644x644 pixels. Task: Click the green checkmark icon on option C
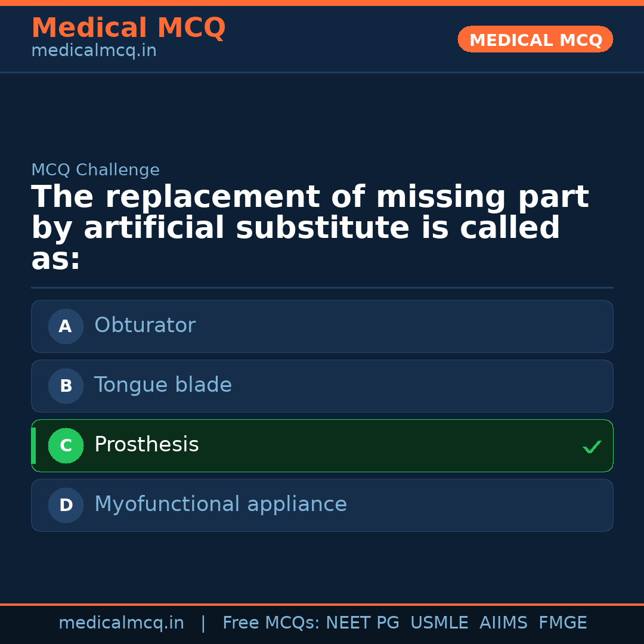[592, 446]
